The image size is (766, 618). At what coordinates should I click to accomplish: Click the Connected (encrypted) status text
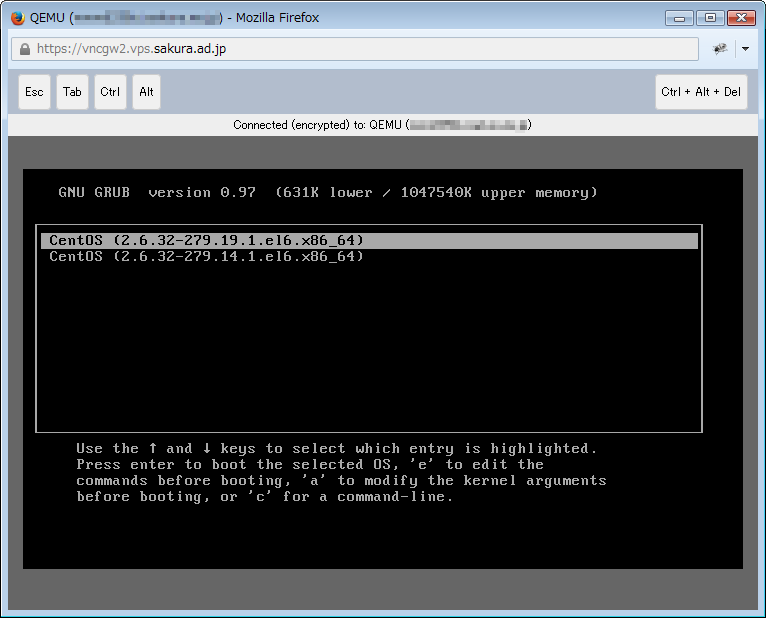[x=382, y=125]
